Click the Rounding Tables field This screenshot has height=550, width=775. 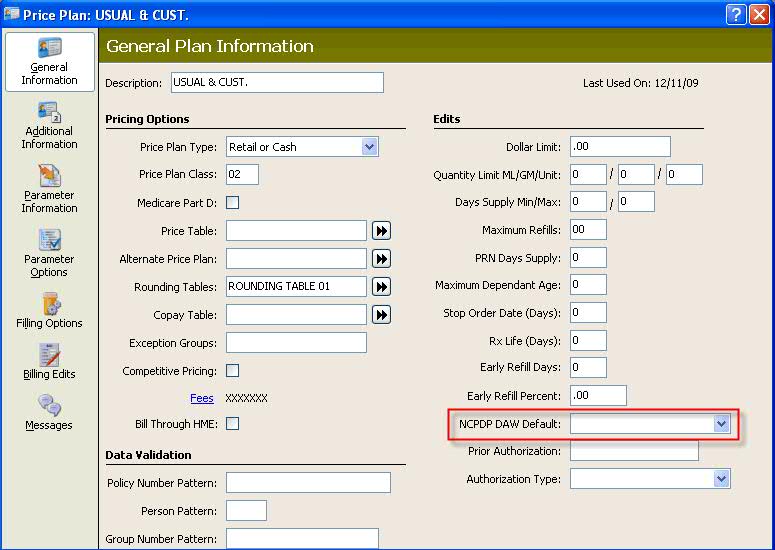coord(296,287)
